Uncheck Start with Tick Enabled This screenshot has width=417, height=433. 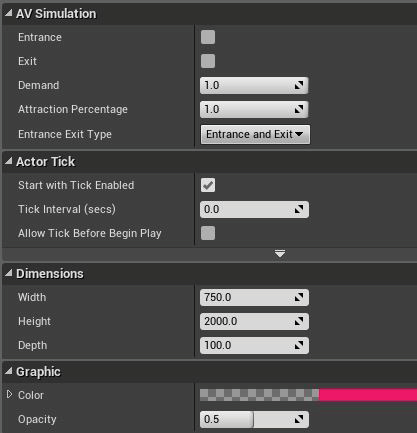pyautogui.click(x=208, y=185)
